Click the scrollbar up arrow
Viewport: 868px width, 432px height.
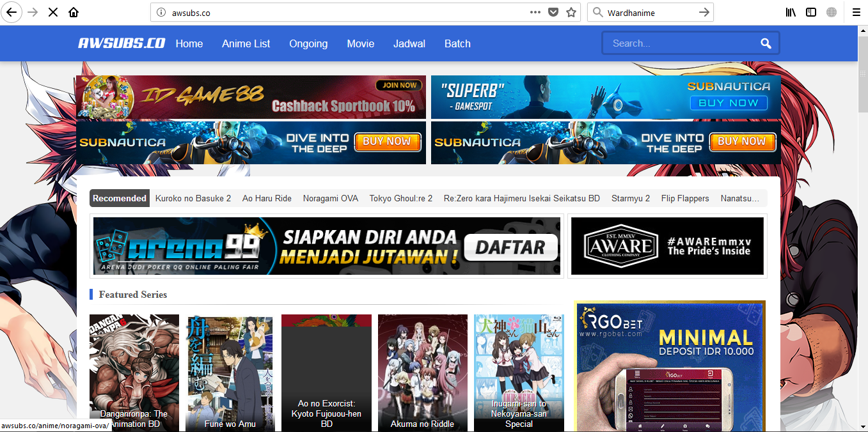(862, 31)
